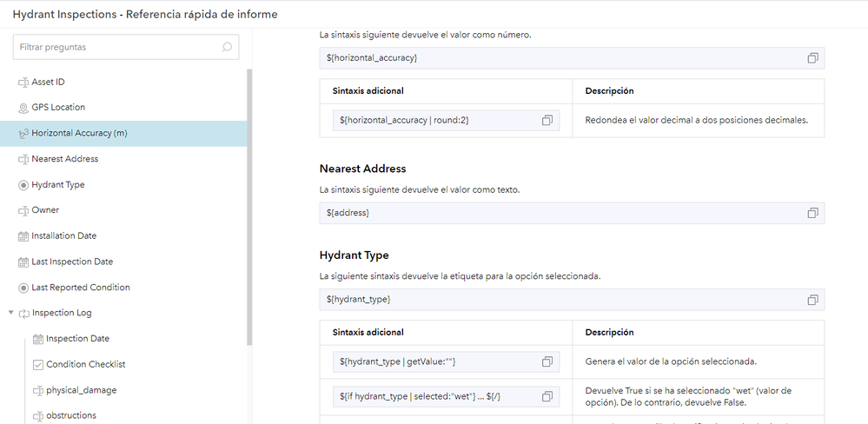Copy the round:2 syntax expression
The image size is (868, 424).
click(x=547, y=120)
